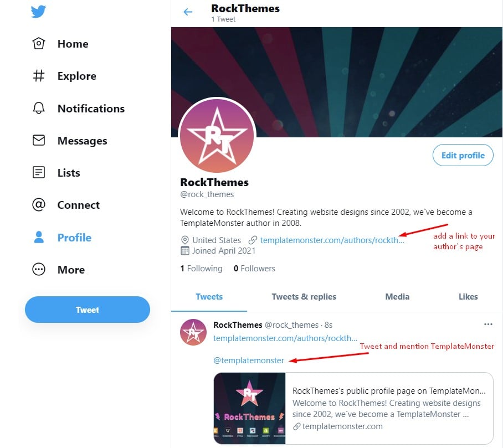Open the Likes tab
The height and width of the screenshot is (448, 503).
pyautogui.click(x=468, y=297)
